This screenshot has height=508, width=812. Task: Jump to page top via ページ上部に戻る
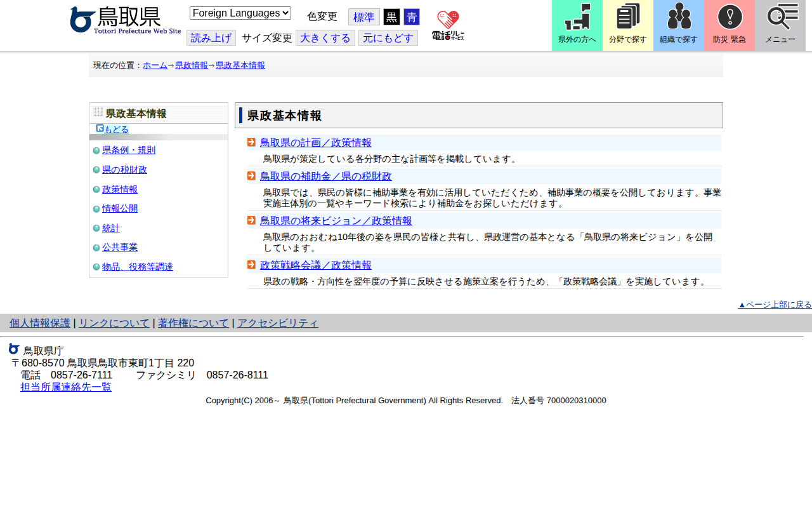tap(775, 304)
